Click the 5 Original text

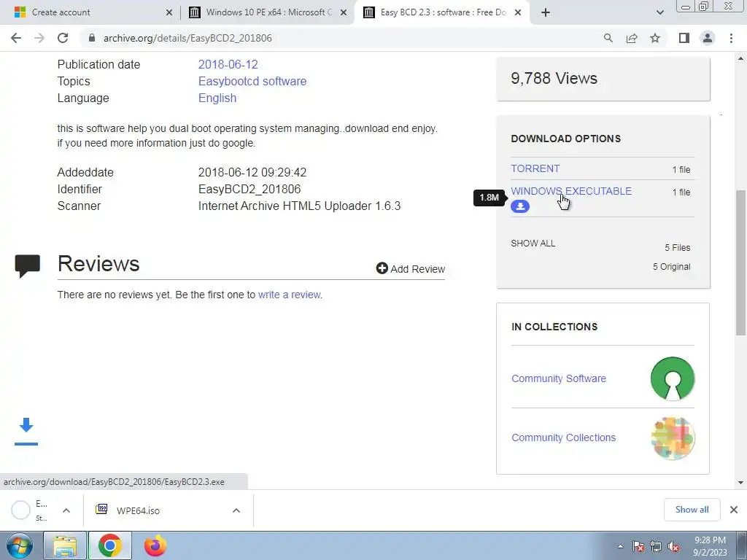coord(671,267)
